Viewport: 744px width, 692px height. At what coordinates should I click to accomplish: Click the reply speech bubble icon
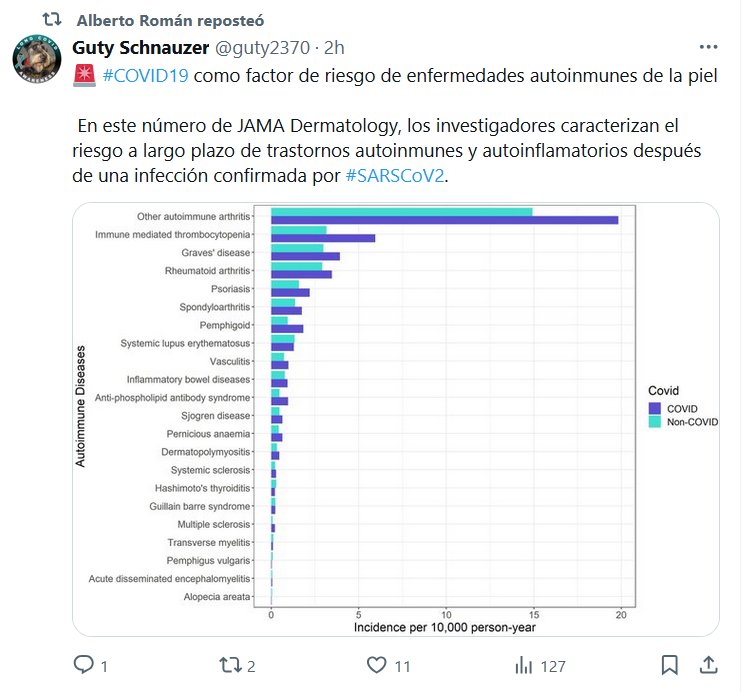click(84, 665)
